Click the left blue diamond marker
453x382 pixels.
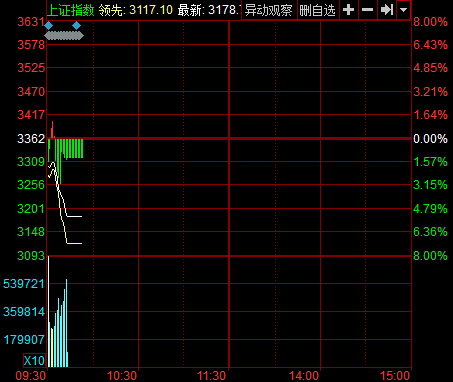[49, 26]
